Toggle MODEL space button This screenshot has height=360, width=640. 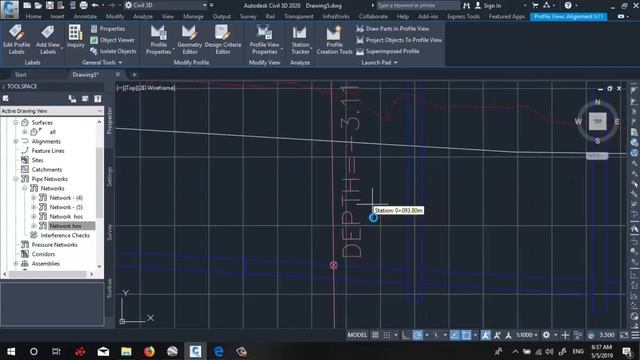click(x=357, y=335)
